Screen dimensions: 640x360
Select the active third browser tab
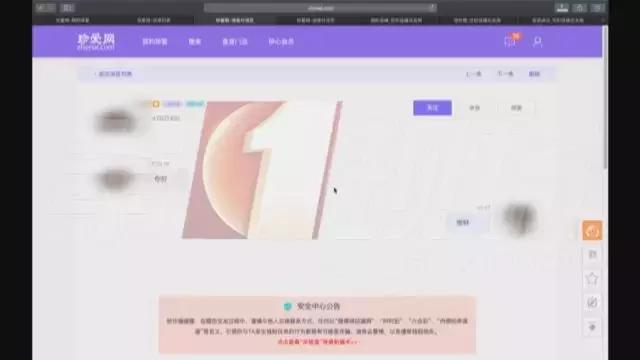235,20
